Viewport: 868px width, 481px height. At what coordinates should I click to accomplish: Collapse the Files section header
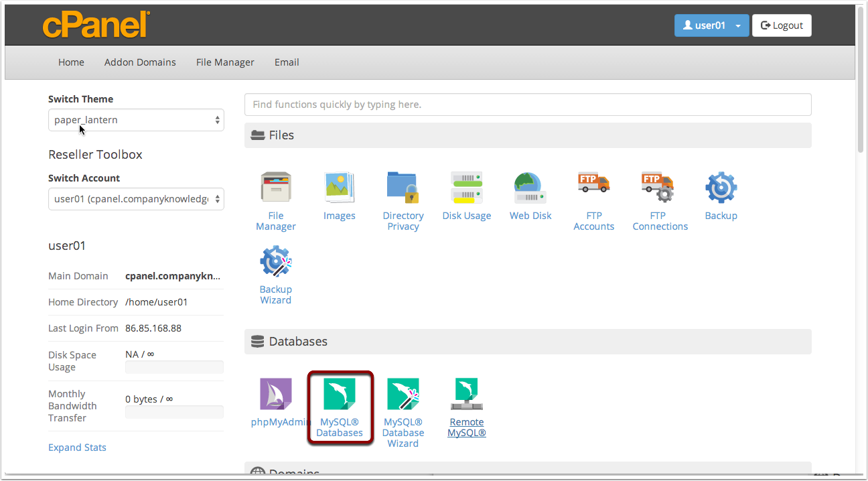tap(528, 135)
